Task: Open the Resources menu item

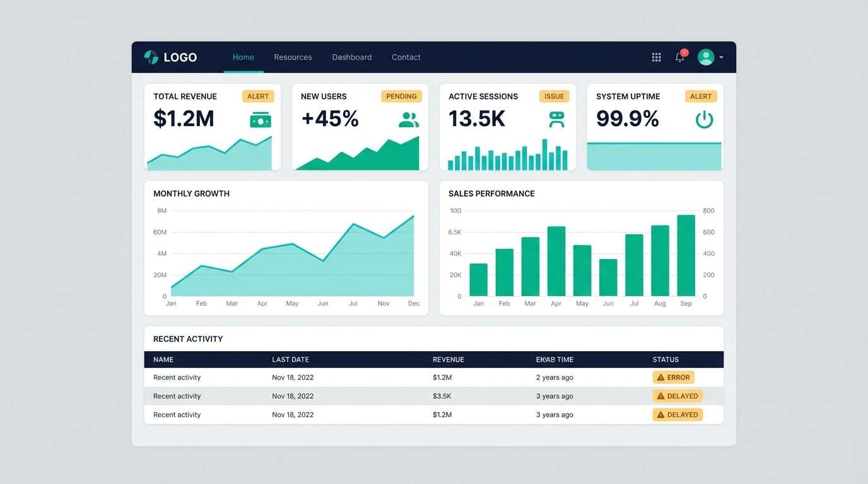Action: click(x=293, y=57)
